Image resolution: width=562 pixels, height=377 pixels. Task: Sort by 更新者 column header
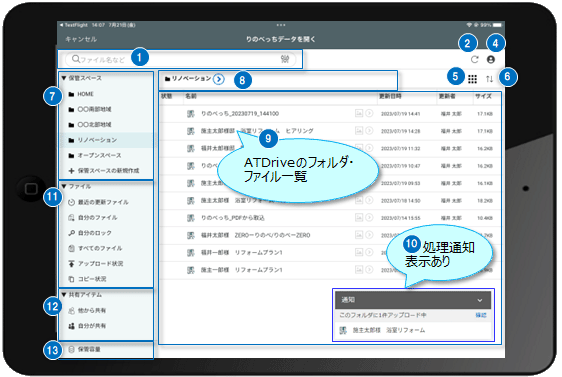click(447, 96)
